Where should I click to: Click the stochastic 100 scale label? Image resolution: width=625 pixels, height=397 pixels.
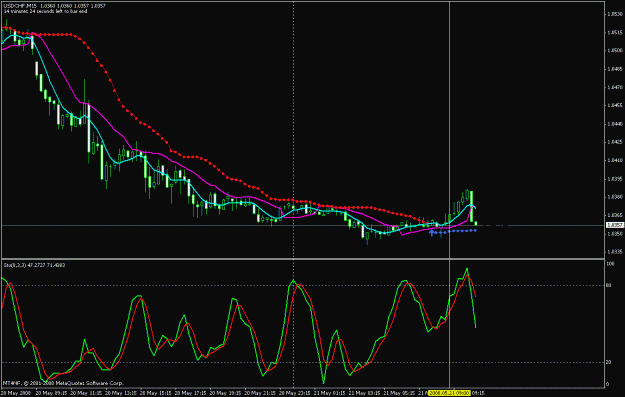coord(610,264)
